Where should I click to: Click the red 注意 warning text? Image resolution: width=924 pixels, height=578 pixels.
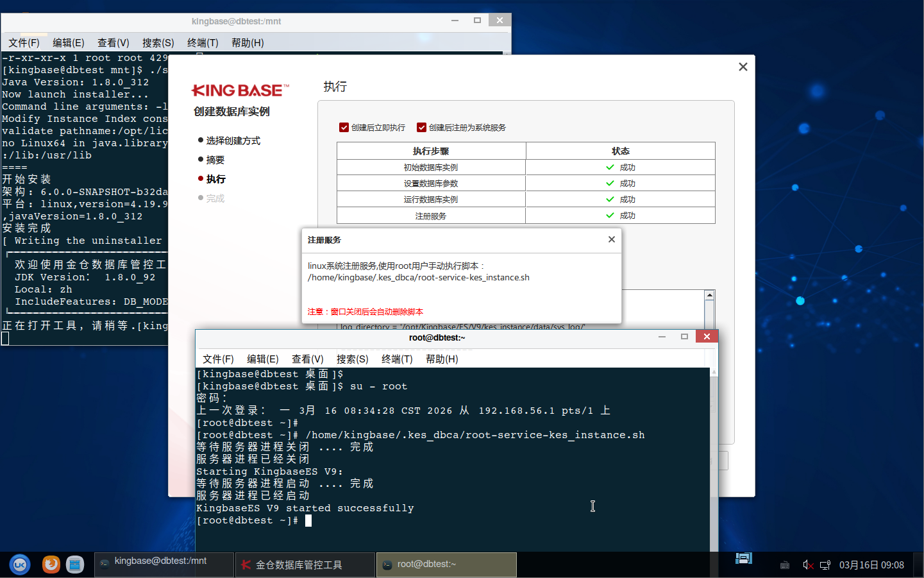pyautogui.click(x=365, y=312)
